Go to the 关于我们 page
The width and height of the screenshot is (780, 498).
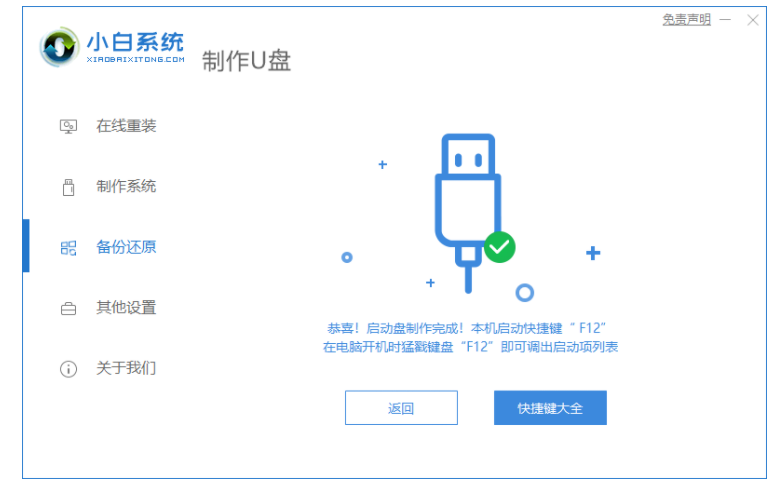[x=126, y=369]
